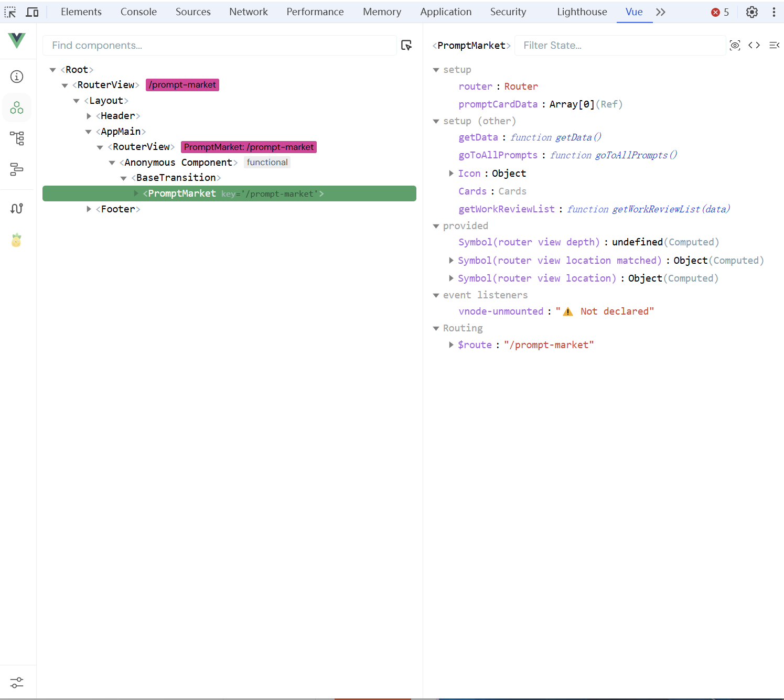Click the goToAllPrompts function entry
784x700 pixels.
tap(568, 155)
